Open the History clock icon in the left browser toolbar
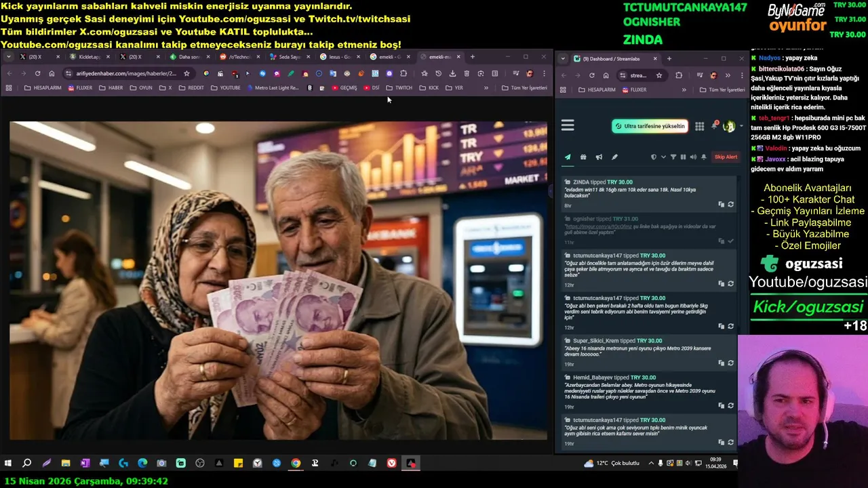The image size is (868, 488). 438,73
